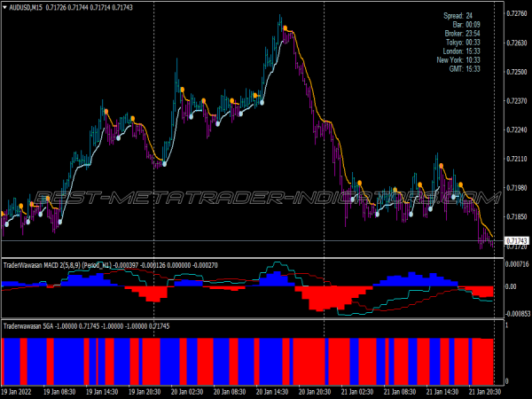The width and height of the screenshot is (532, 399).
Task: Click the Broker: 23:54 time text
Action: (x=462, y=34)
